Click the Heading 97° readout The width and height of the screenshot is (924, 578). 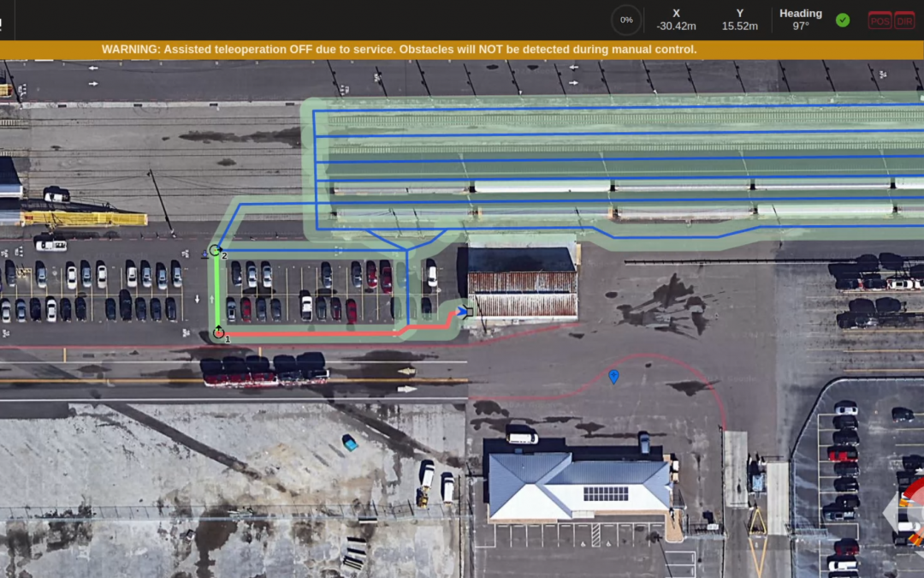(801, 20)
